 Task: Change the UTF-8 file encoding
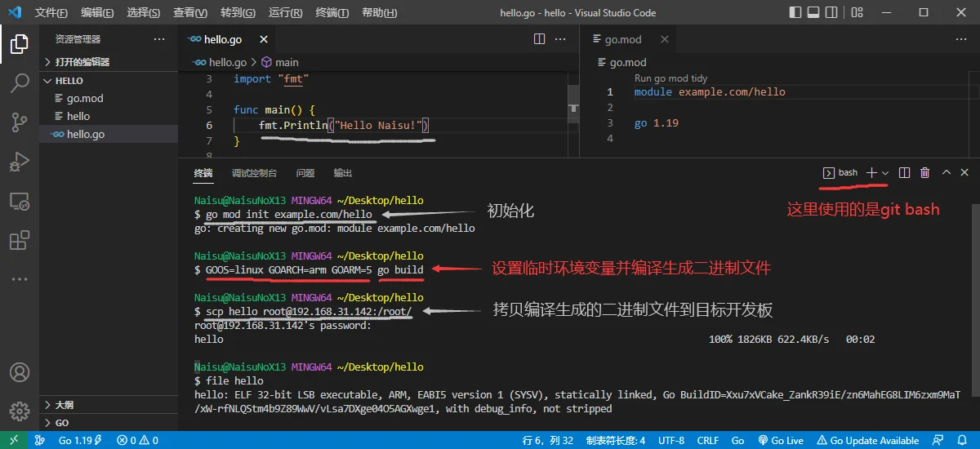click(670, 441)
